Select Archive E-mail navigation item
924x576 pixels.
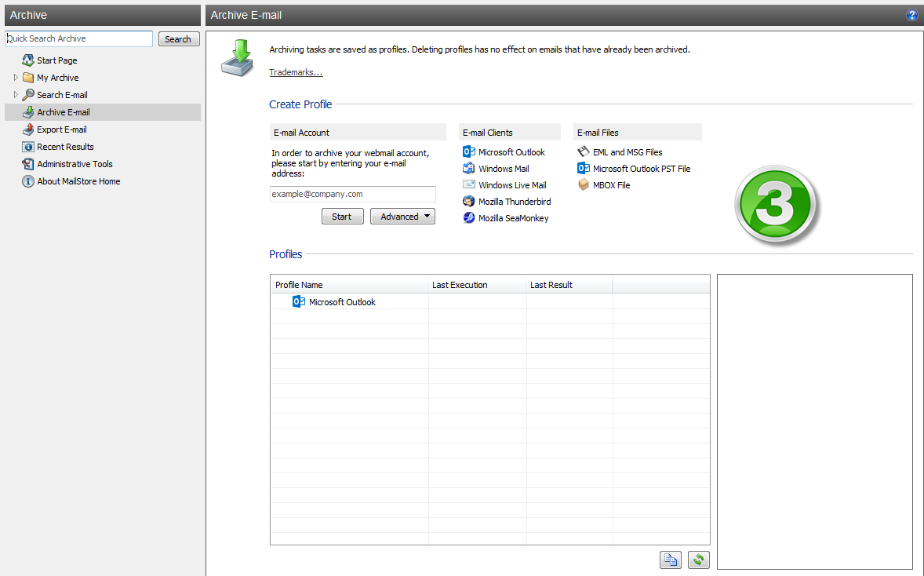pos(103,112)
